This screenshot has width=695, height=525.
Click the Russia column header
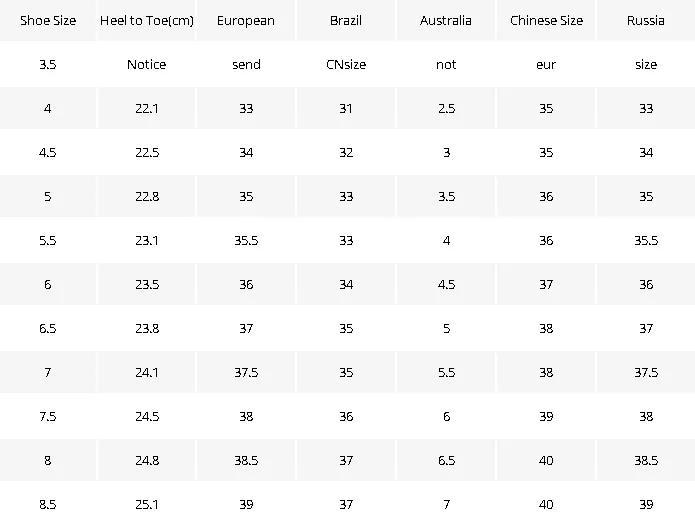(x=646, y=20)
